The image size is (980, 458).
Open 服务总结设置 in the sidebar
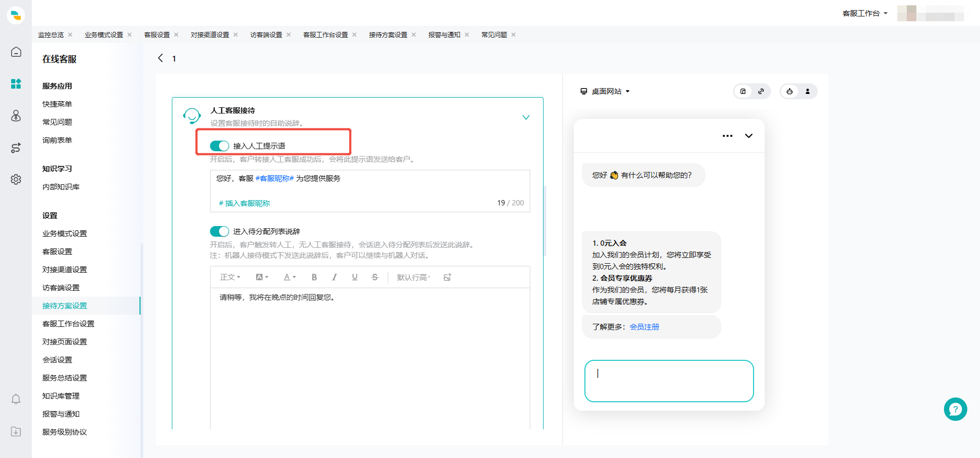65,378
